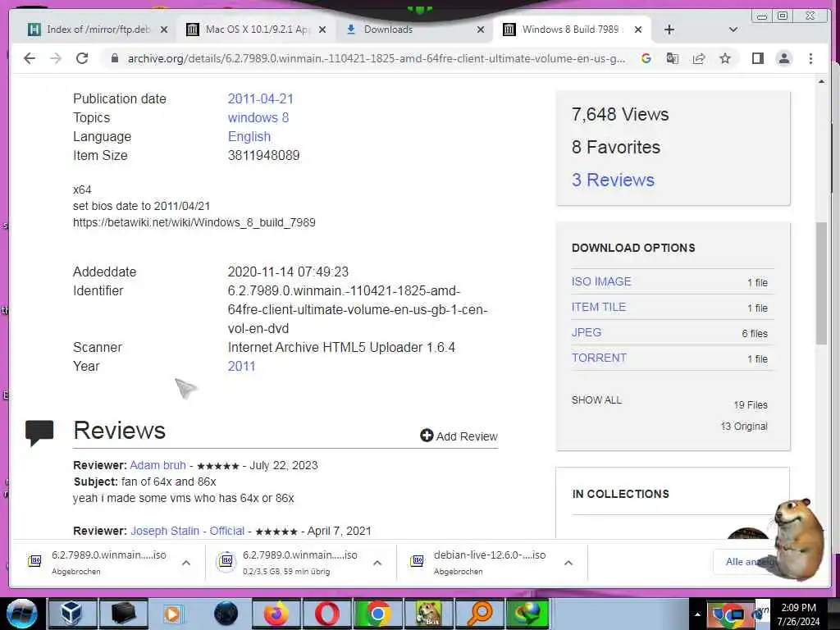Click the betawiki.net Windows 8 build URL text
840x630 pixels.
pos(194,223)
